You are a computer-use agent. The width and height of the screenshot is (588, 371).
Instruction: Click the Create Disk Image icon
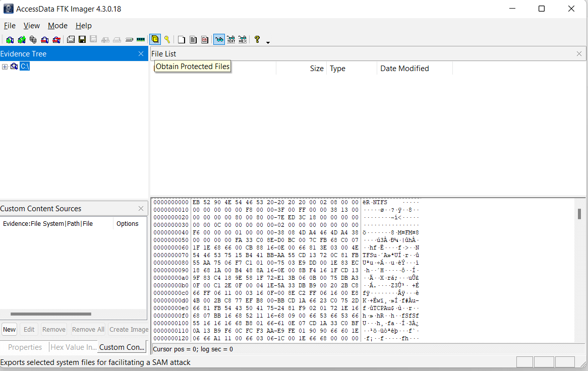point(71,39)
